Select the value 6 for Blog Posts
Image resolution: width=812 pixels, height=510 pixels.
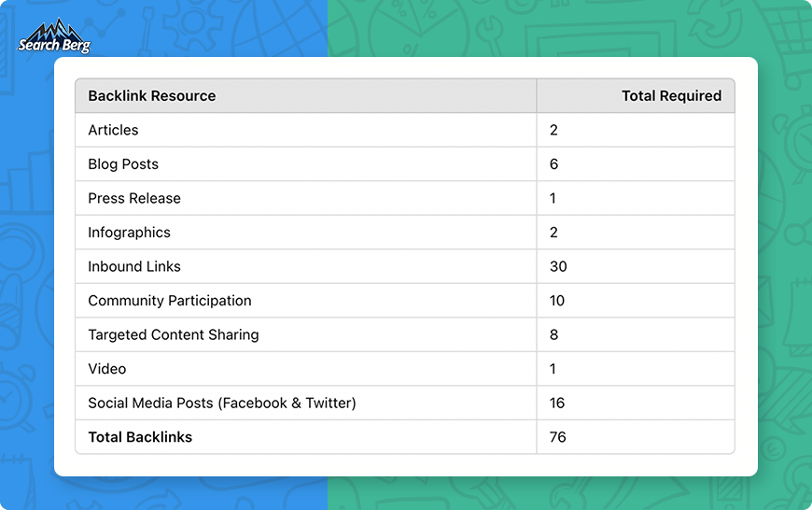point(553,164)
